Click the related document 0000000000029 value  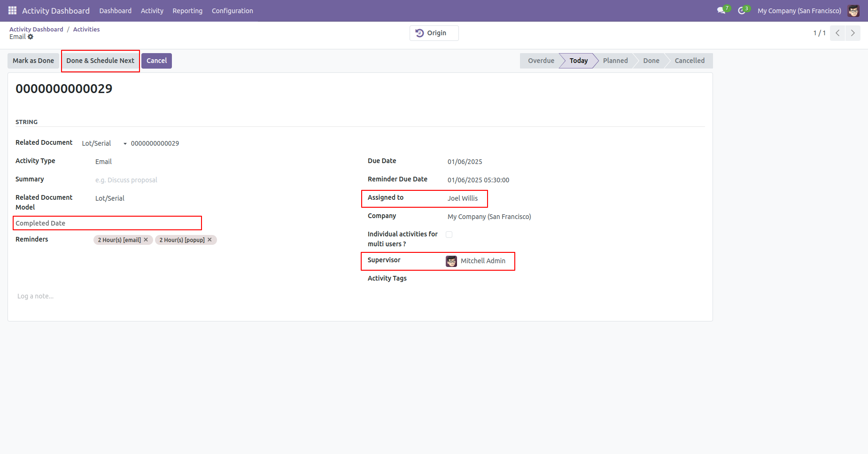point(155,143)
